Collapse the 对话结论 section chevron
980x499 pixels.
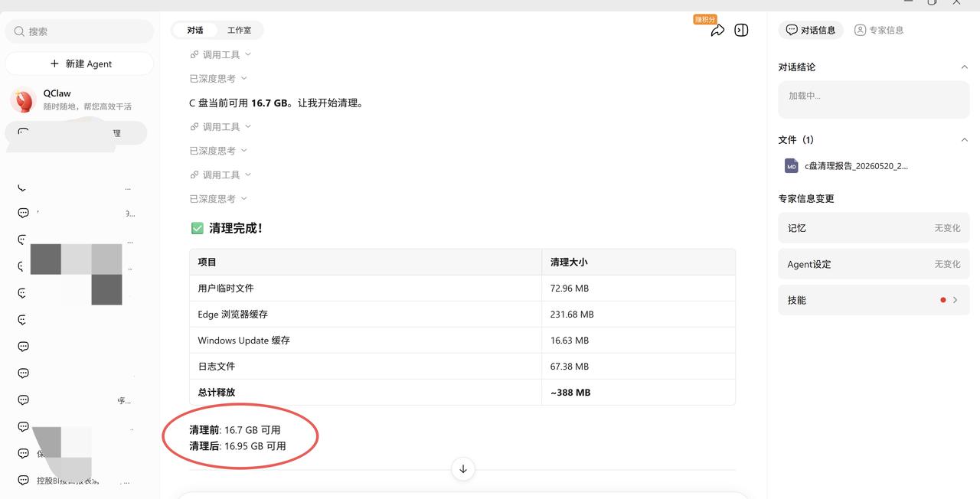[x=964, y=67]
